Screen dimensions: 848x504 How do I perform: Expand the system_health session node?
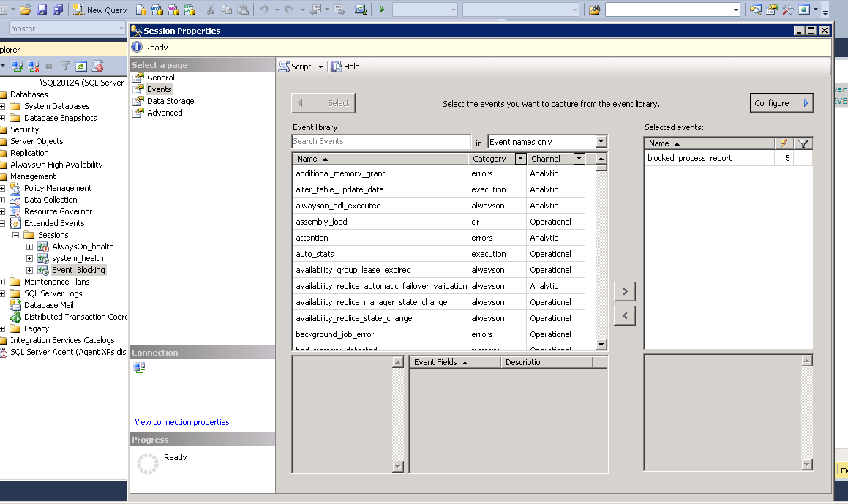click(x=29, y=258)
